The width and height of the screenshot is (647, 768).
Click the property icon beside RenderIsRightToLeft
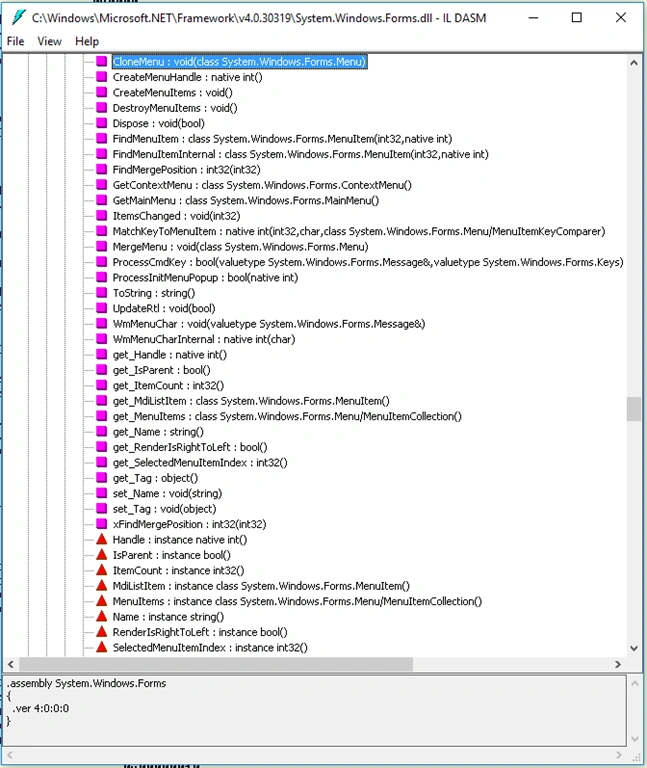[101, 632]
